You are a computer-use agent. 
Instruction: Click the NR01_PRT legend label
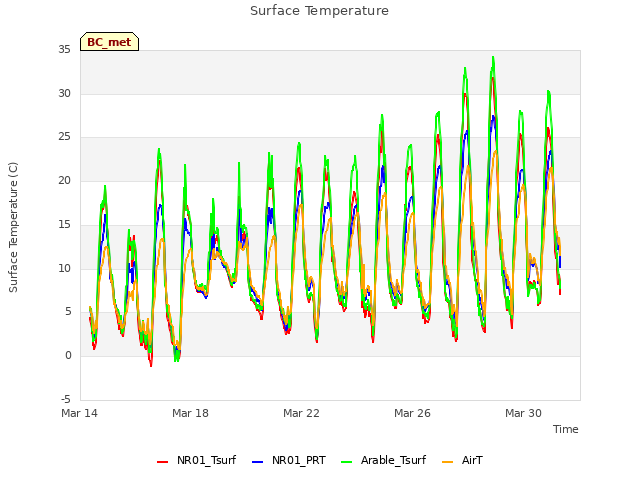click(298, 460)
